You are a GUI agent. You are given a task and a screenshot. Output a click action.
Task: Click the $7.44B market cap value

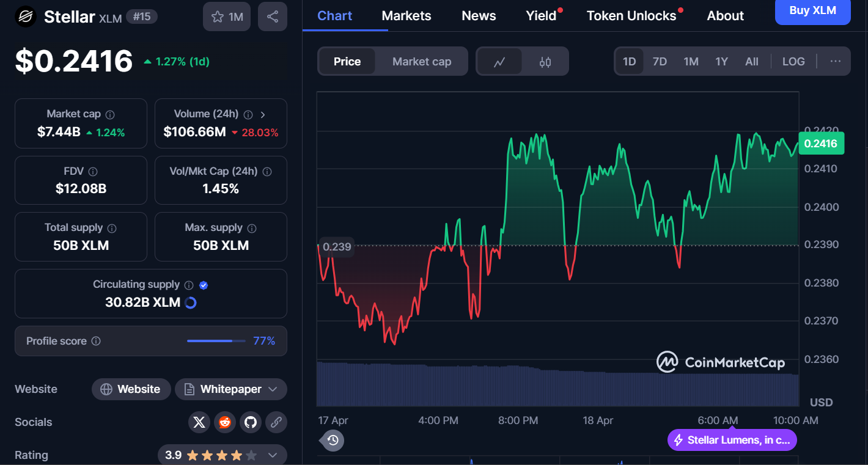tap(59, 132)
